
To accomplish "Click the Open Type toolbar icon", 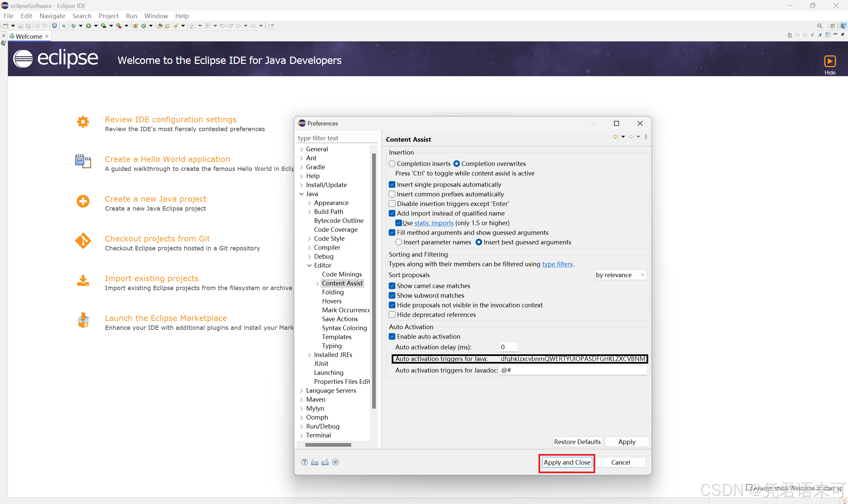I will (160, 26).
